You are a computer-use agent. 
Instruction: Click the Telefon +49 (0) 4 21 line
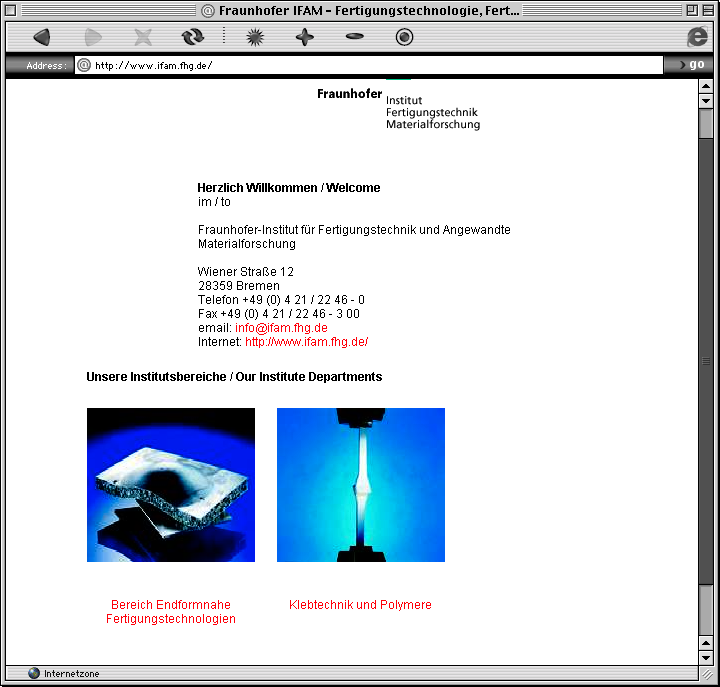click(x=281, y=300)
